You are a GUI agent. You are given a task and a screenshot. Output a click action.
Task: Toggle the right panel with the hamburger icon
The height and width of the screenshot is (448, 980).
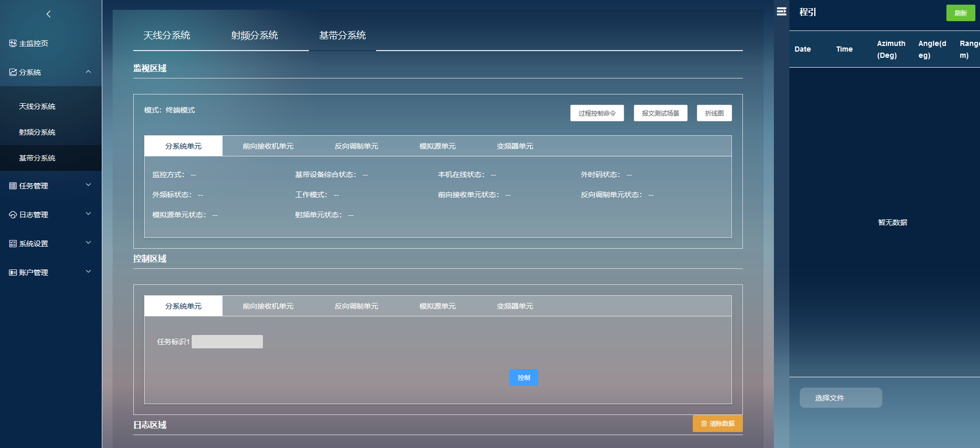click(782, 11)
